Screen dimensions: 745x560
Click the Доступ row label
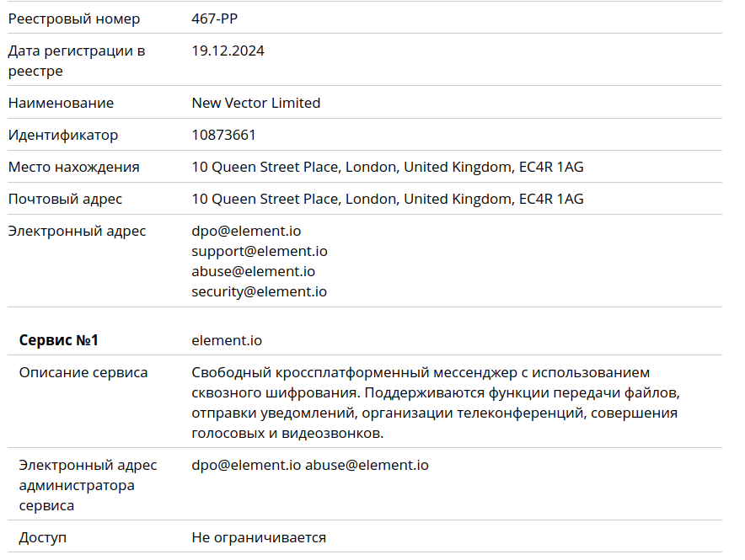[x=43, y=537]
